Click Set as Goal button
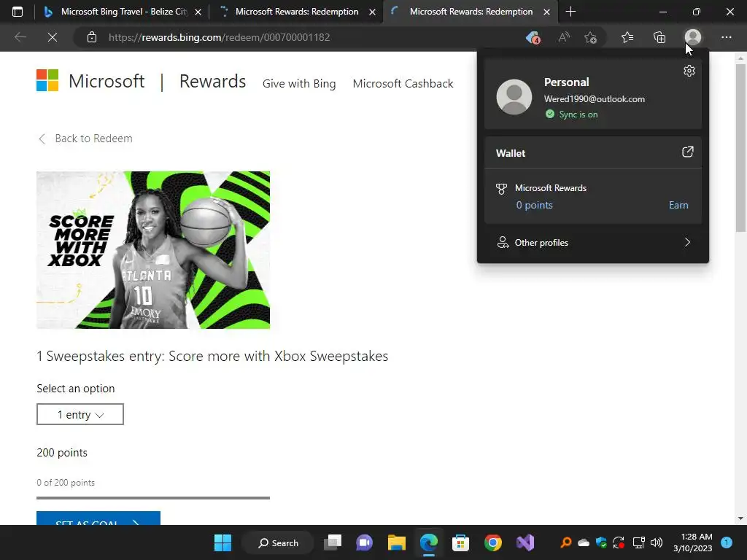Image resolution: width=747 pixels, height=560 pixels. pos(98,518)
